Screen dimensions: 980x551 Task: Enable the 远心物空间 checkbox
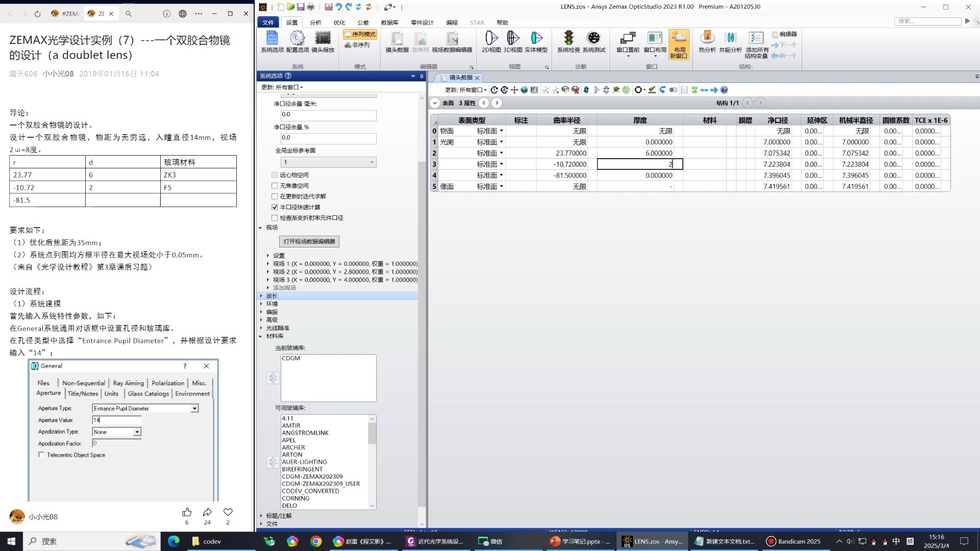(275, 175)
